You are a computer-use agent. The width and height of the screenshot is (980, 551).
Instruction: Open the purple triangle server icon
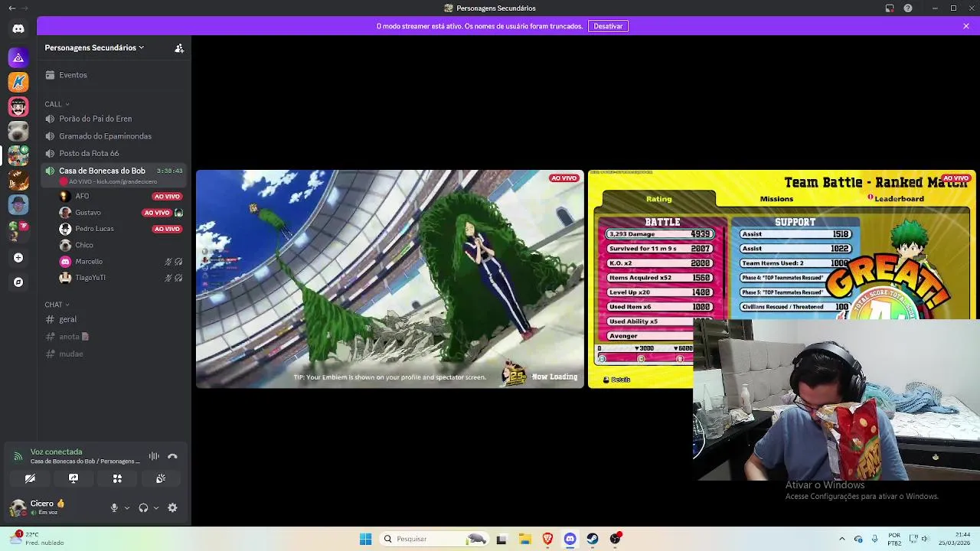[18, 57]
